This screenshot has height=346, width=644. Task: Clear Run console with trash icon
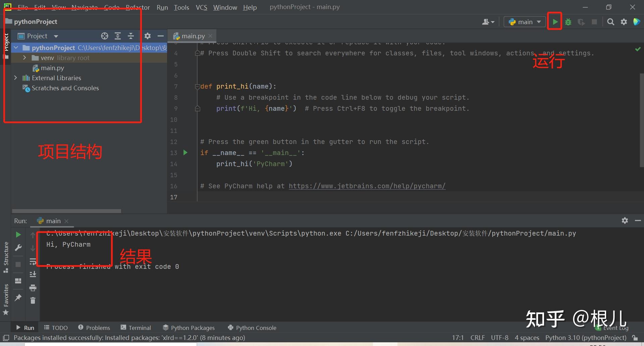click(x=33, y=301)
